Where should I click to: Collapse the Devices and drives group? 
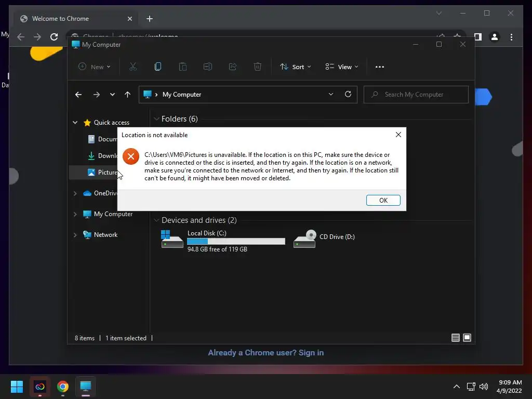156,220
